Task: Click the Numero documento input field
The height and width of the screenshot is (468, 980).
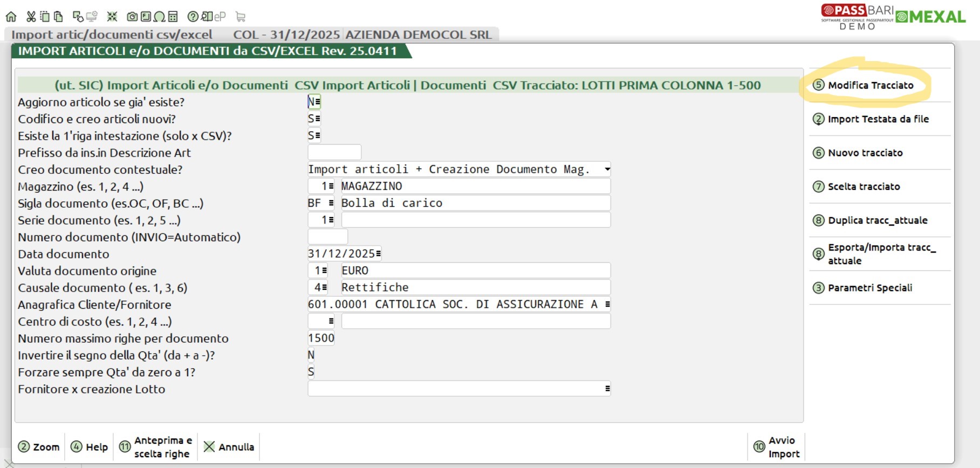Action: click(327, 237)
